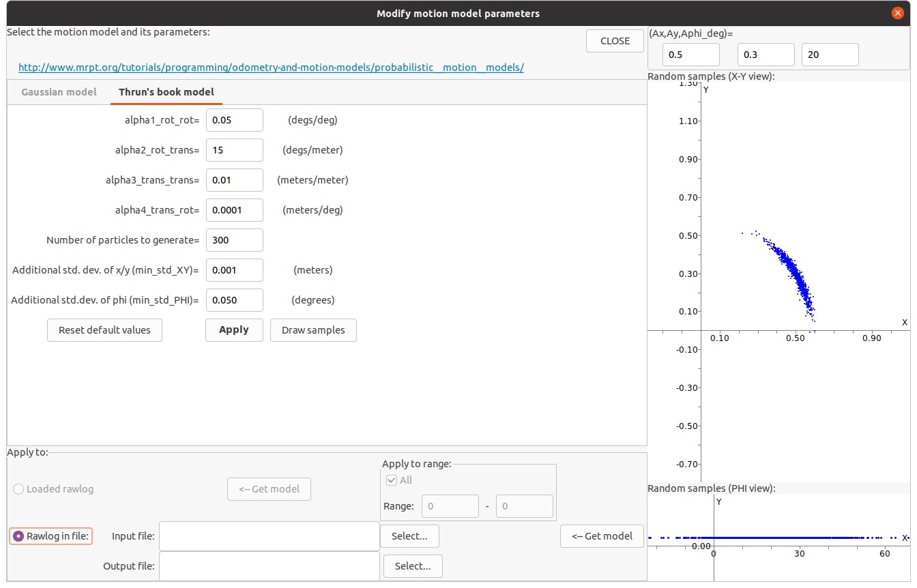Edit the first Range value field
This screenshot has width=917, height=588.
(x=450, y=506)
